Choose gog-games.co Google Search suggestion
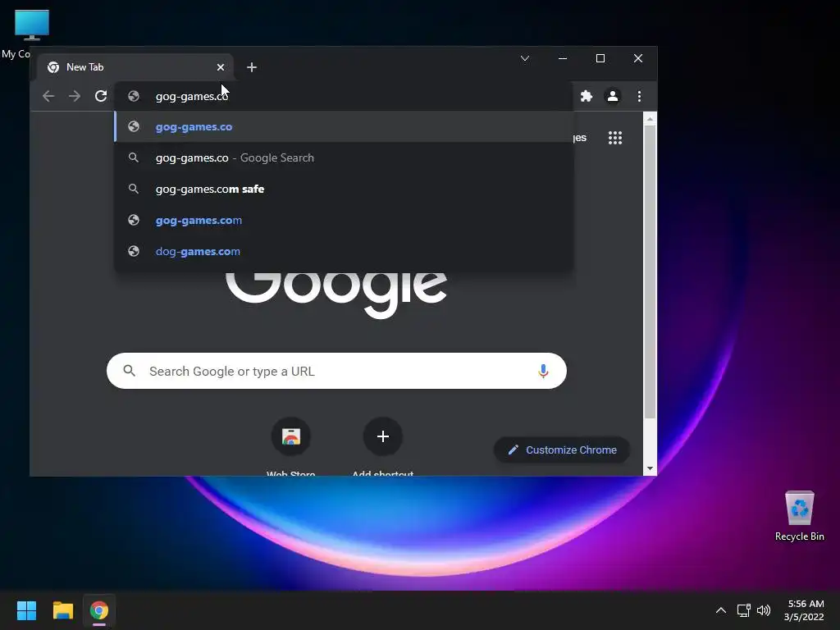 point(344,158)
